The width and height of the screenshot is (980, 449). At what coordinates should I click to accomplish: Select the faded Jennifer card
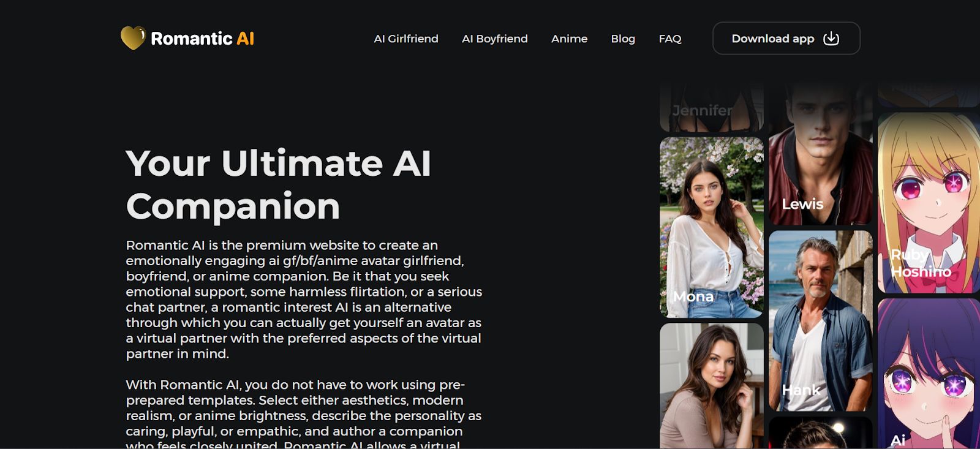tap(712, 108)
